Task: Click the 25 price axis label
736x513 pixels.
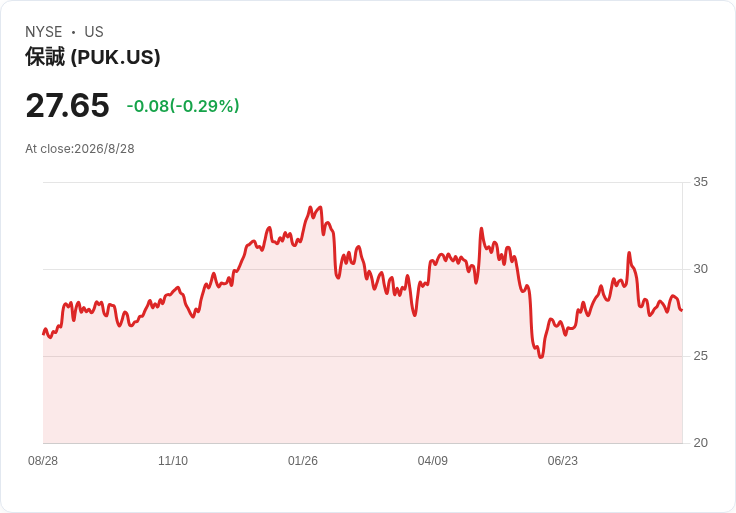Action: 700,356
